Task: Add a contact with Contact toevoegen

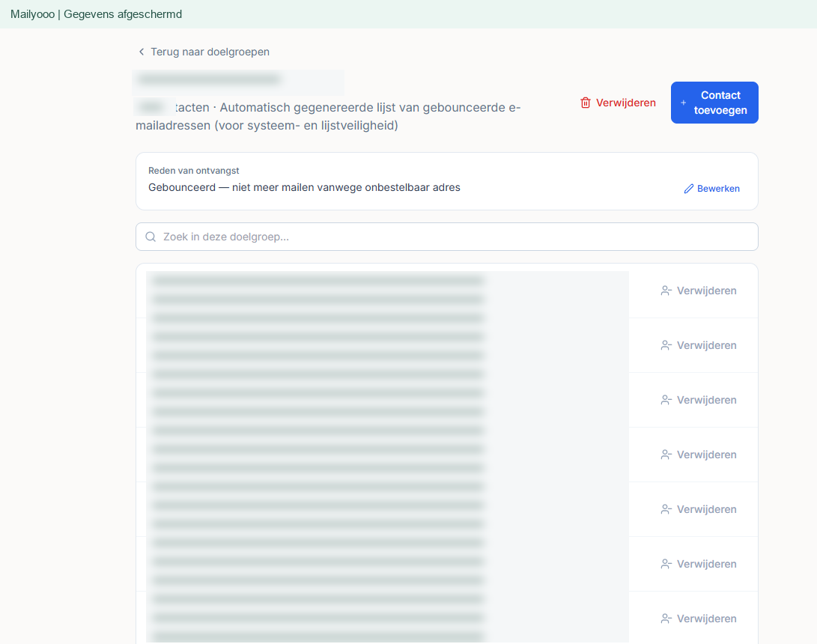Action: point(714,103)
